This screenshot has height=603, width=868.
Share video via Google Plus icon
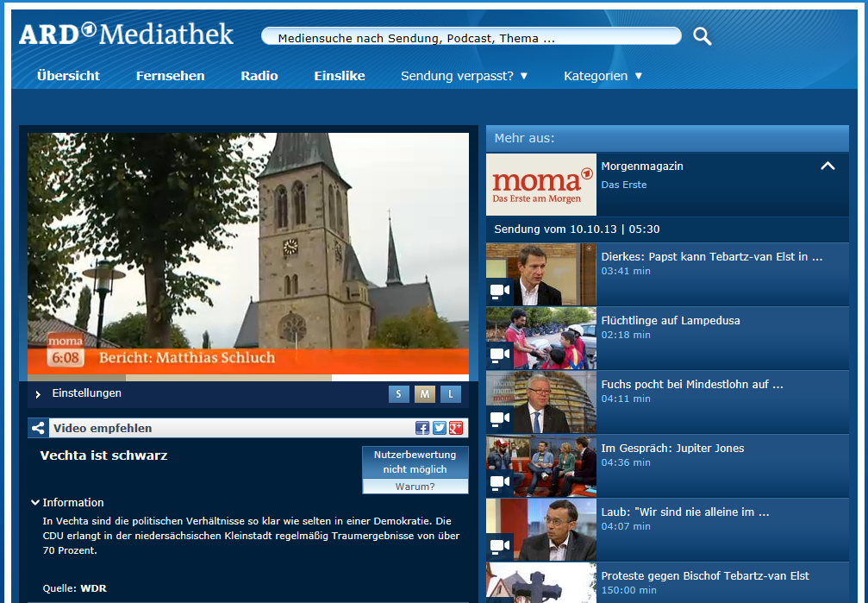(x=456, y=428)
